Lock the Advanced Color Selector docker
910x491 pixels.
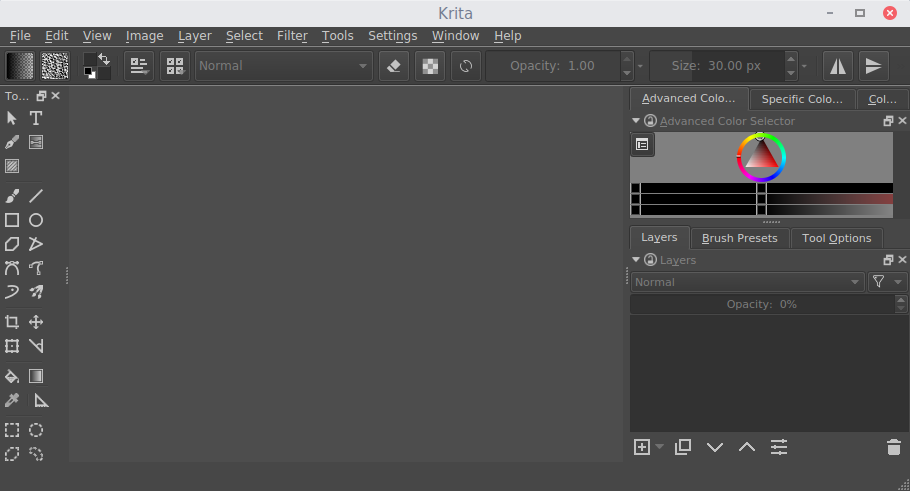tap(651, 121)
